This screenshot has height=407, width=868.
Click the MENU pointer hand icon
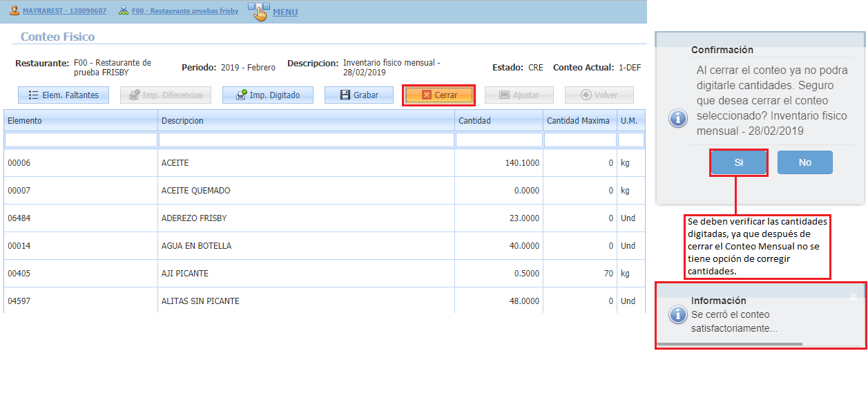coord(259,12)
